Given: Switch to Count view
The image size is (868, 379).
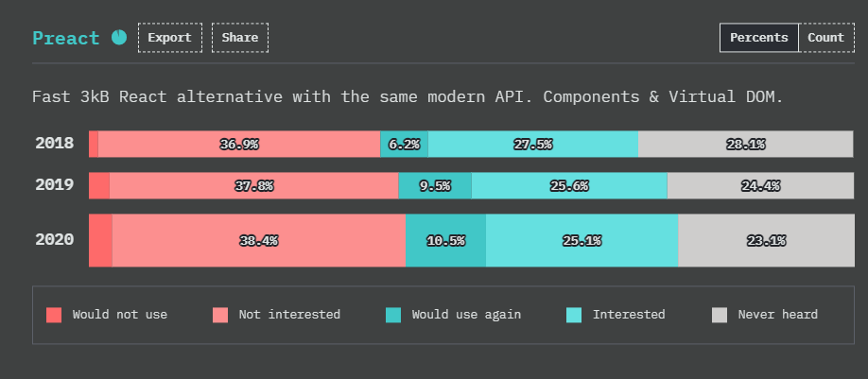Looking at the screenshot, I should (x=826, y=38).
